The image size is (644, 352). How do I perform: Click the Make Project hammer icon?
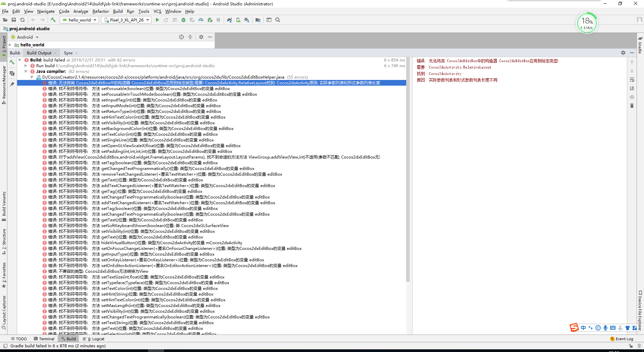click(x=53, y=20)
